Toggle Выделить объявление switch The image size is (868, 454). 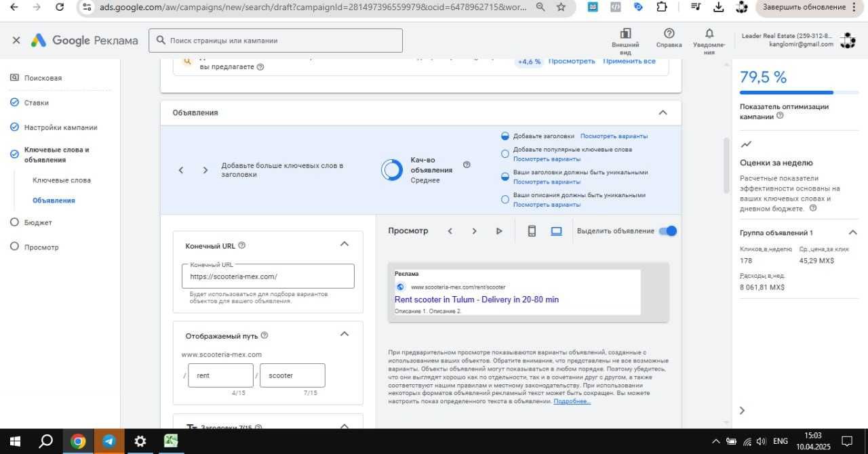tap(668, 231)
